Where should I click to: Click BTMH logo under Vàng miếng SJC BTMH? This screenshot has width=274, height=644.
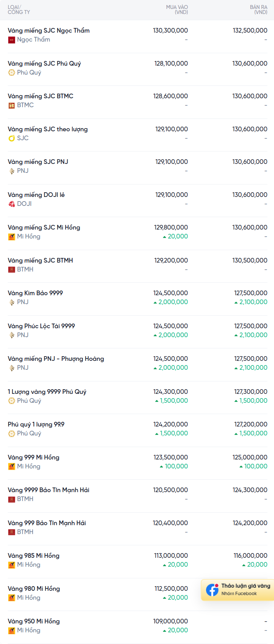click(12, 270)
